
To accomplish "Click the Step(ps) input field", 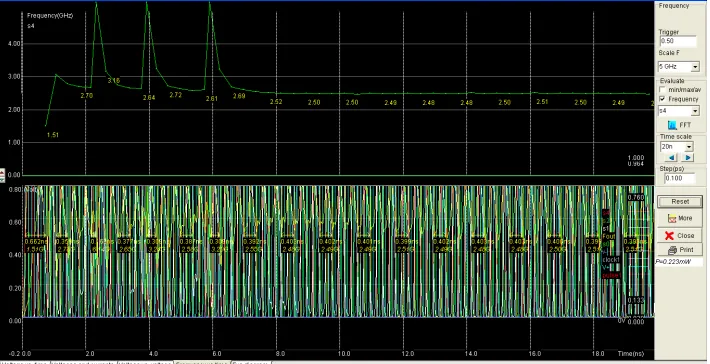I will [x=679, y=178].
